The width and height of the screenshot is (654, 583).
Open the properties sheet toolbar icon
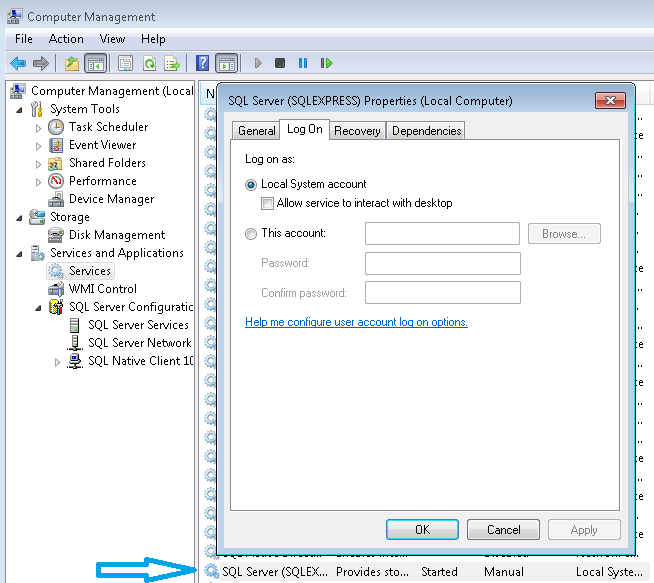pyautogui.click(x=126, y=63)
